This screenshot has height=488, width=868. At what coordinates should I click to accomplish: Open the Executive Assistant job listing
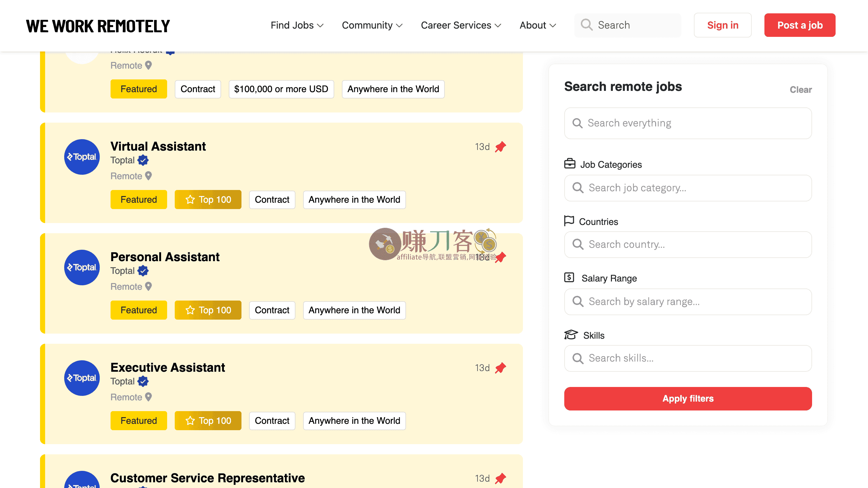coord(167,368)
